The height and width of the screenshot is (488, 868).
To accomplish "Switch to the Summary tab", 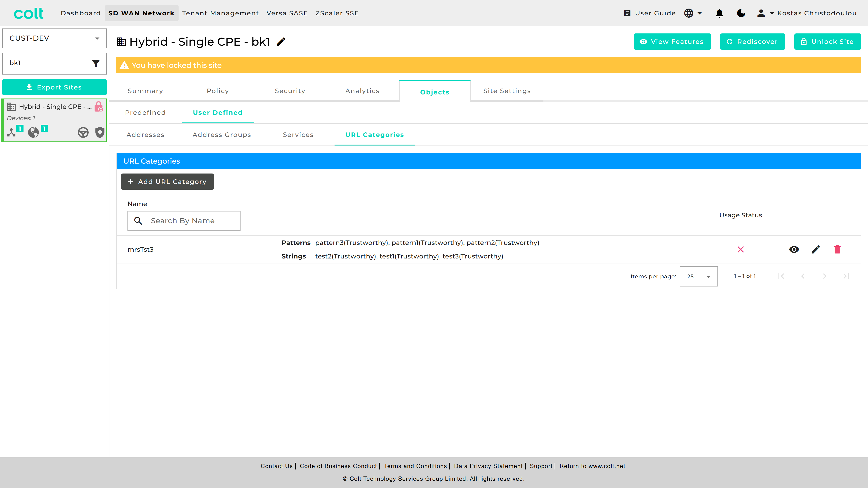I will (x=145, y=91).
